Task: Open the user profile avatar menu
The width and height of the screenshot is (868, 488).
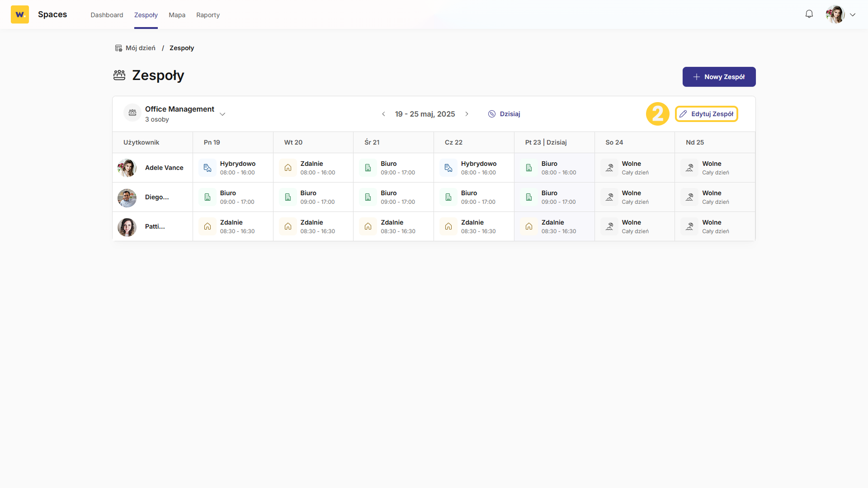Action: [x=835, y=14]
